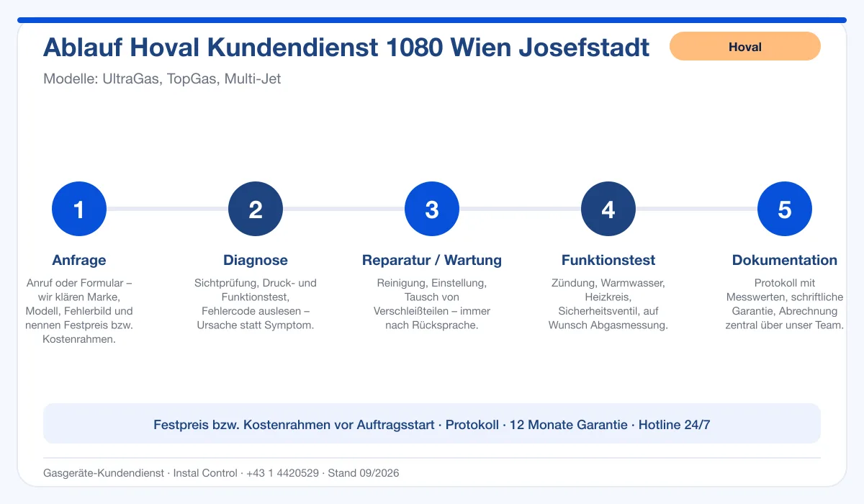Click the heading 'Ablauf Hoval Kundendienst 1080 Wien Josefstadt'
Image resolution: width=864 pixels, height=504 pixels.
346,48
